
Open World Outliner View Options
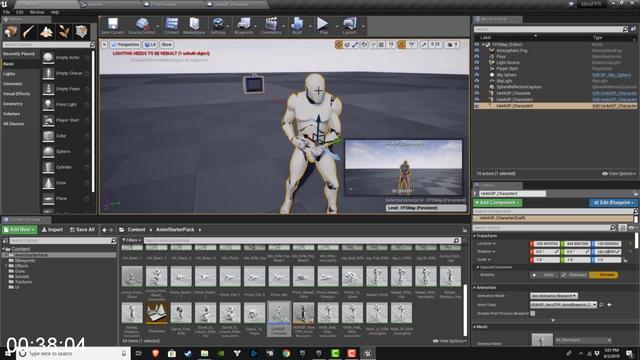tap(619, 174)
